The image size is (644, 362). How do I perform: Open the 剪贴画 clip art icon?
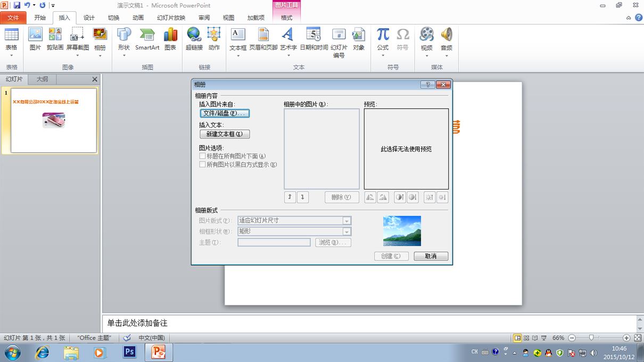(55, 35)
